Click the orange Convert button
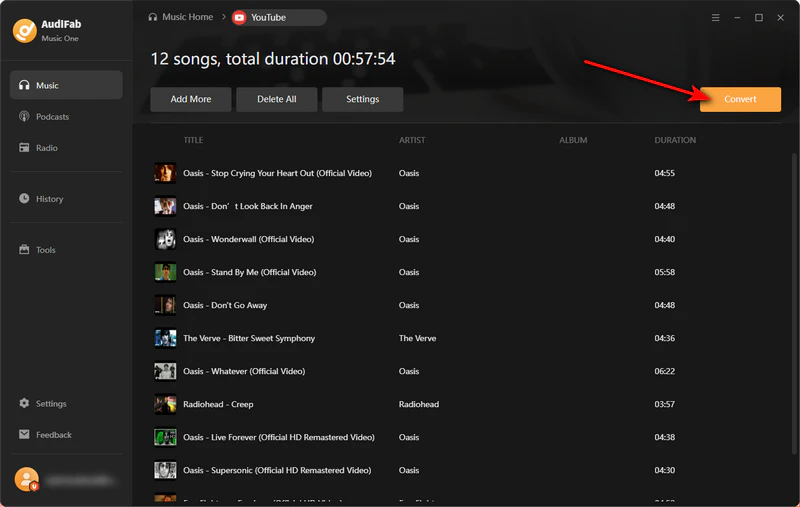Viewport: 800px width, 507px height. click(740, 99)
